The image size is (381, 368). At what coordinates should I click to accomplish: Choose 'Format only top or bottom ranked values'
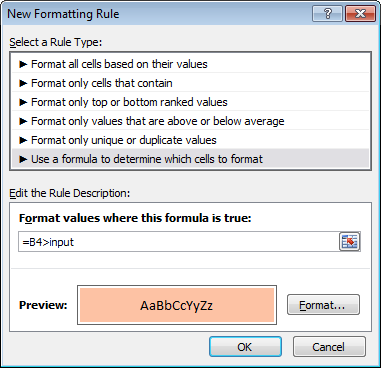pyautogui.click(x=191, y=102)
